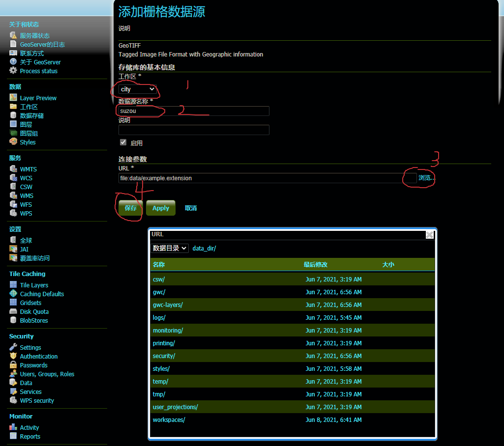
Task: Click the Layer Preview map icon
Action: pyautogui.click(x=13, y=97)
